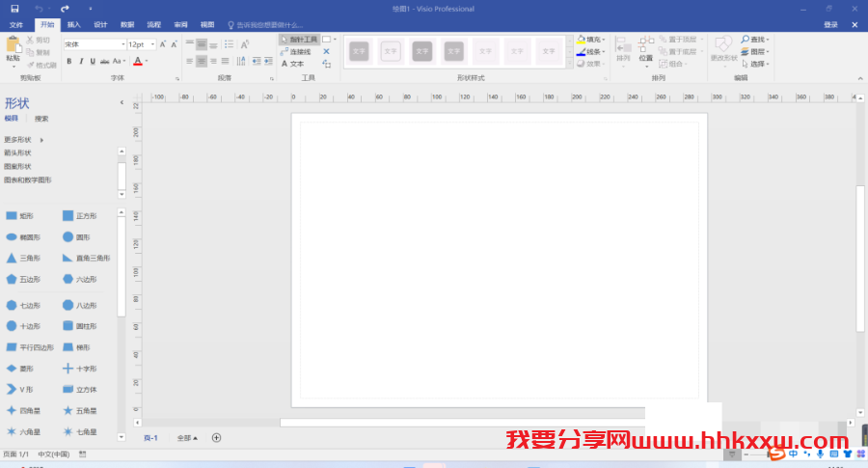
Task: Click the Sign in (登录) button
Action: (x=830, y=25)
